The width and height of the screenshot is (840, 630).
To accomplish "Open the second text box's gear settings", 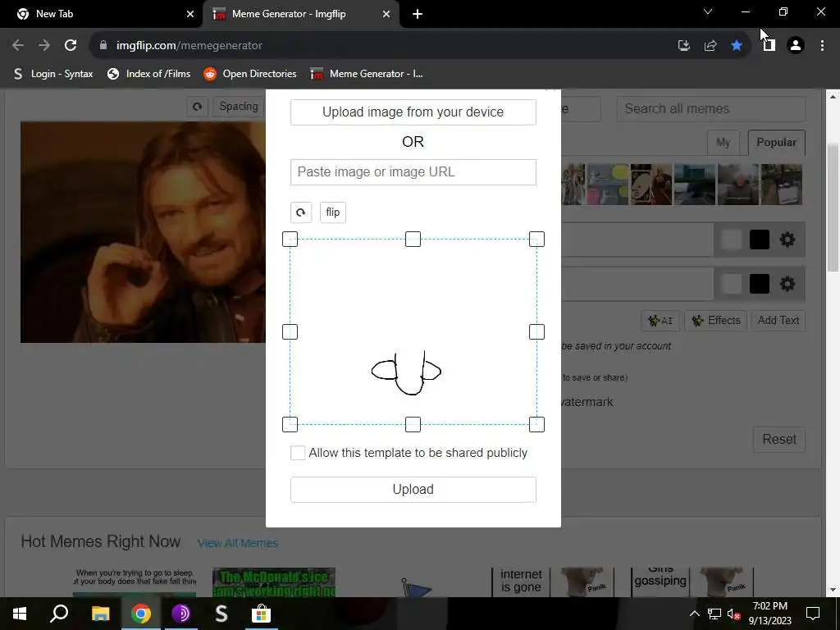I will 787,284.
